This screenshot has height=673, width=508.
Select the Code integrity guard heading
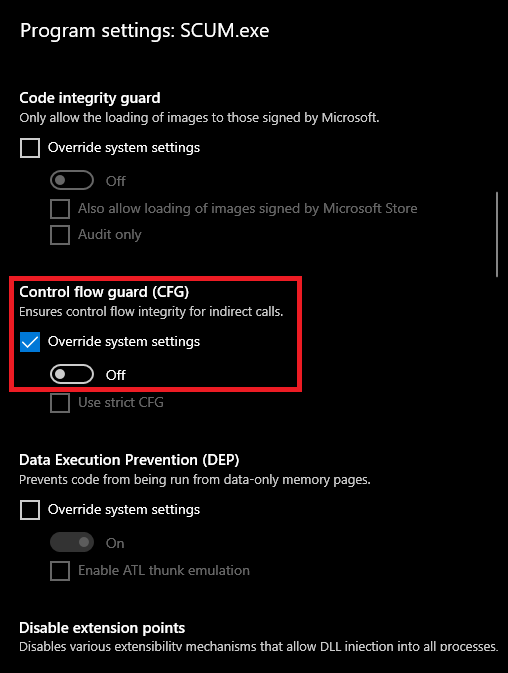tap(90, 98)
